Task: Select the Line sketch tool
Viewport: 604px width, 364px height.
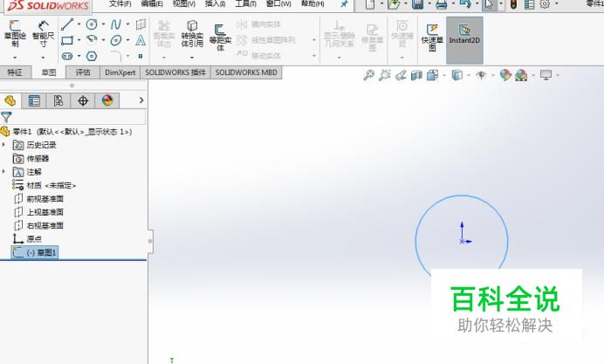Action: point(67,24)
